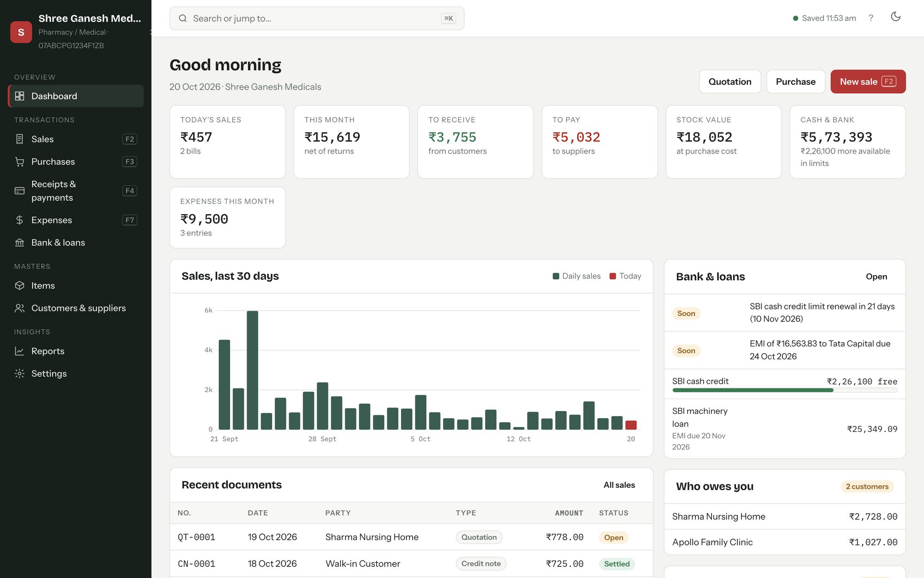This screenshot has height=578, width=924.
Task: Click the Settled status badge
Action: click(617, 564)
